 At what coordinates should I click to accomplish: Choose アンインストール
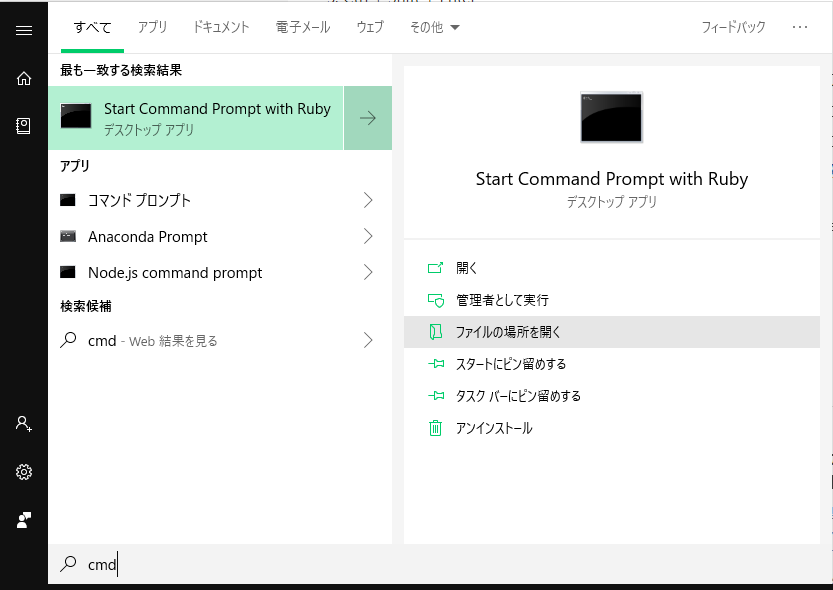pos(612,427)
